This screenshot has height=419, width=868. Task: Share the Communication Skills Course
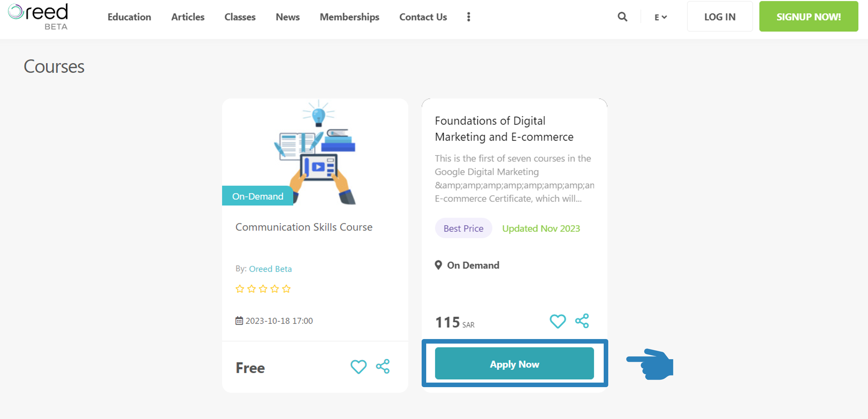[383, 366]
